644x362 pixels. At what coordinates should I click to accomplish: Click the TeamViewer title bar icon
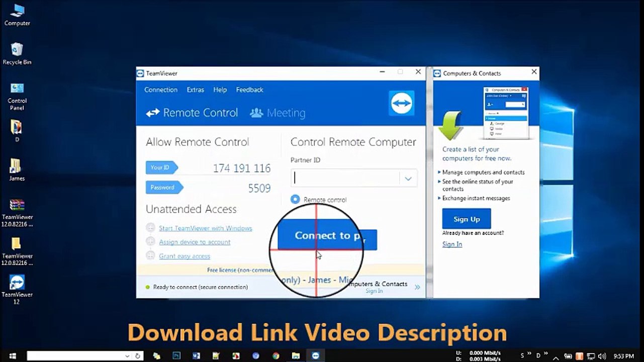[140, 73]
